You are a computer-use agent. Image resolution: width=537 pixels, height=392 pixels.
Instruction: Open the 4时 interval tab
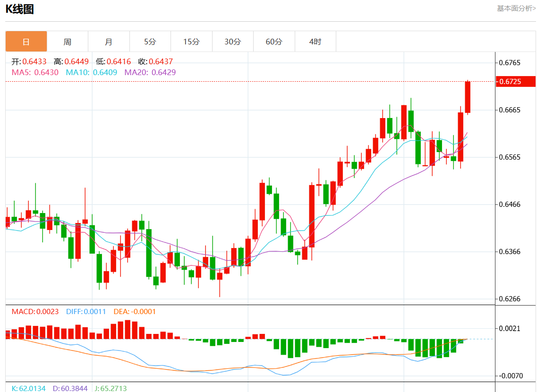click(x=315, y=42)
